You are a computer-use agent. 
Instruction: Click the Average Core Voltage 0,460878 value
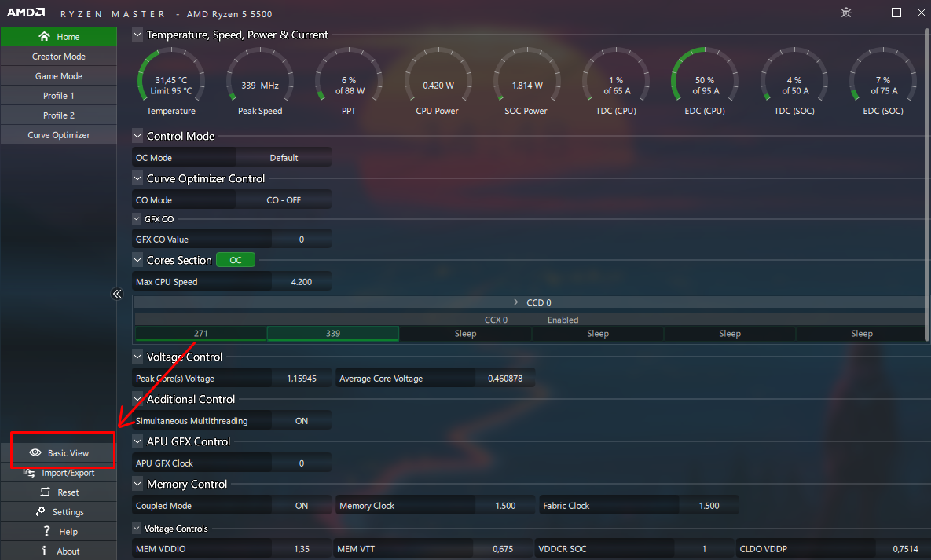click(505, 379)
